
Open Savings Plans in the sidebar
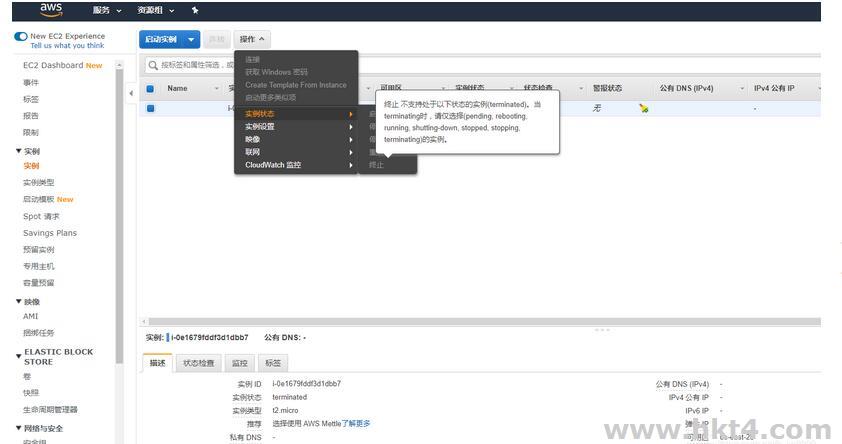pos(50,233)
